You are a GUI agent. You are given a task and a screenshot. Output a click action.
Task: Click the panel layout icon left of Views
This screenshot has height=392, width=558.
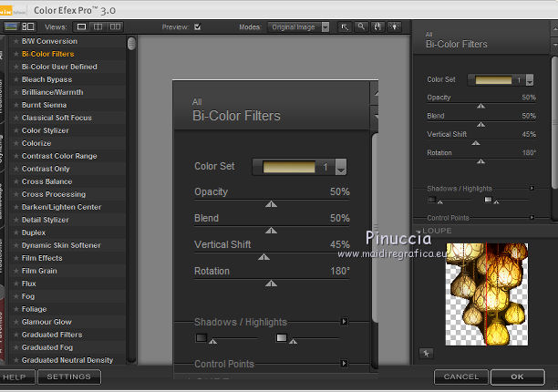[27, 26]
